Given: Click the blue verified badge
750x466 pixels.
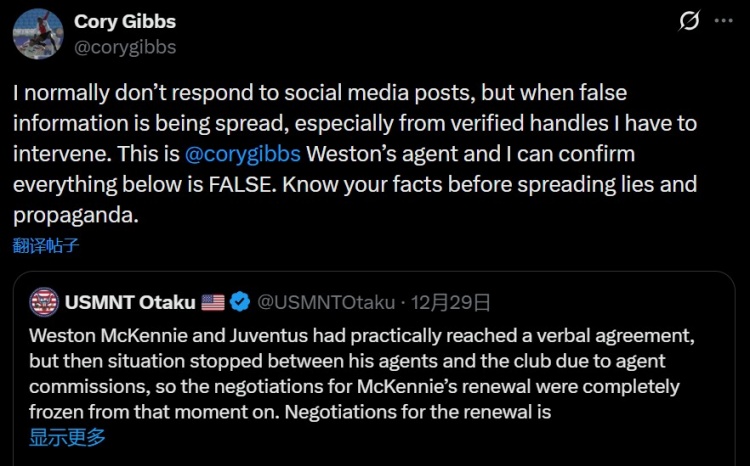Looking at the screenshot, I should pyautogui.click(x=240, y=301).
